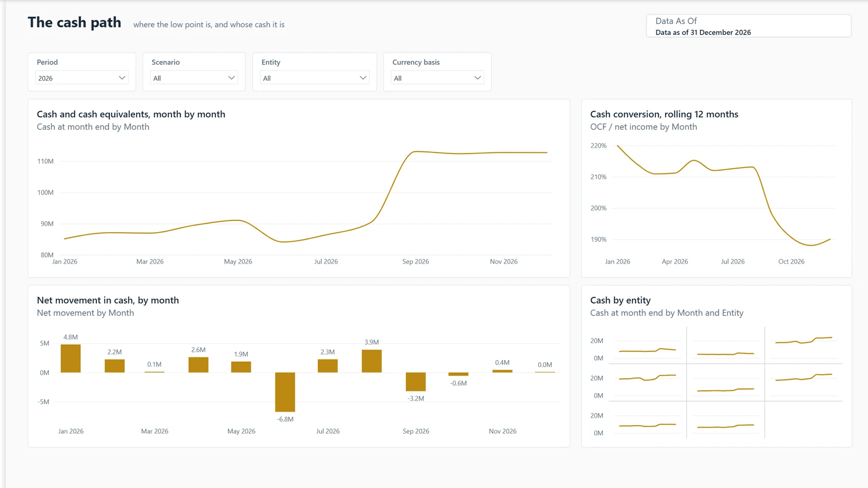Select the small bar labeled -0.6M
Image resolution: width=868 pixels, height=488 pixels.
coord(458,374)
